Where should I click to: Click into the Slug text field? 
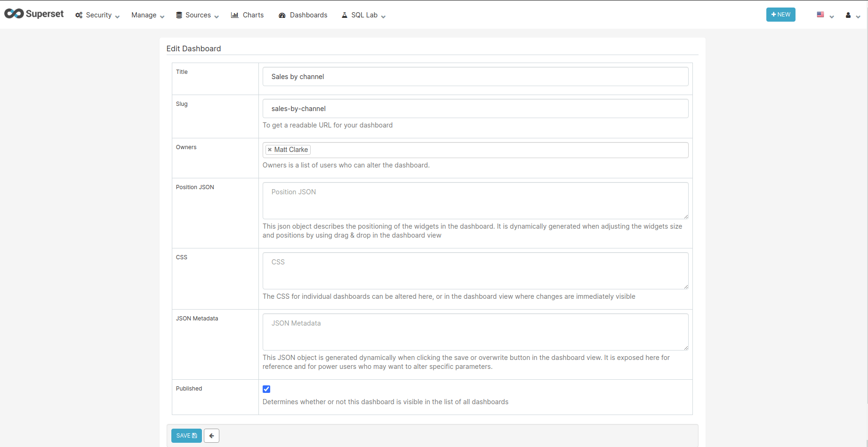[x=475, y=109]
